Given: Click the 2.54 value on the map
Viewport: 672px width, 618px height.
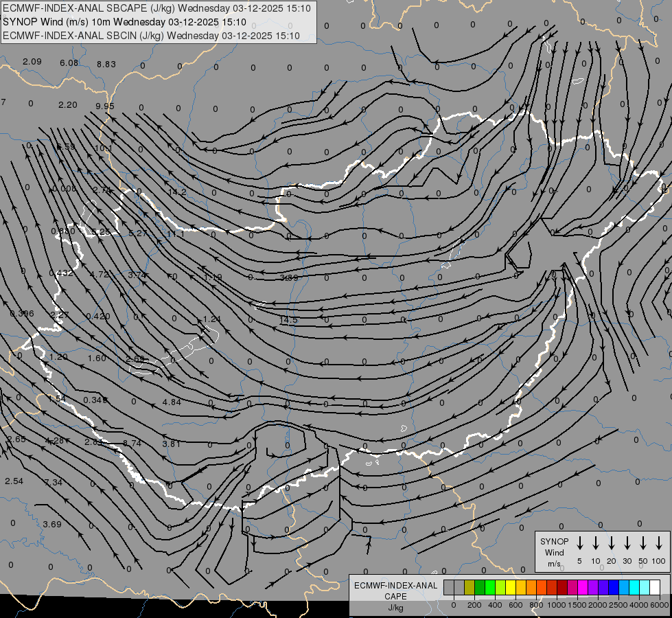Looking at the screenshot, I should pyautogui.click(x=14, y=481).
